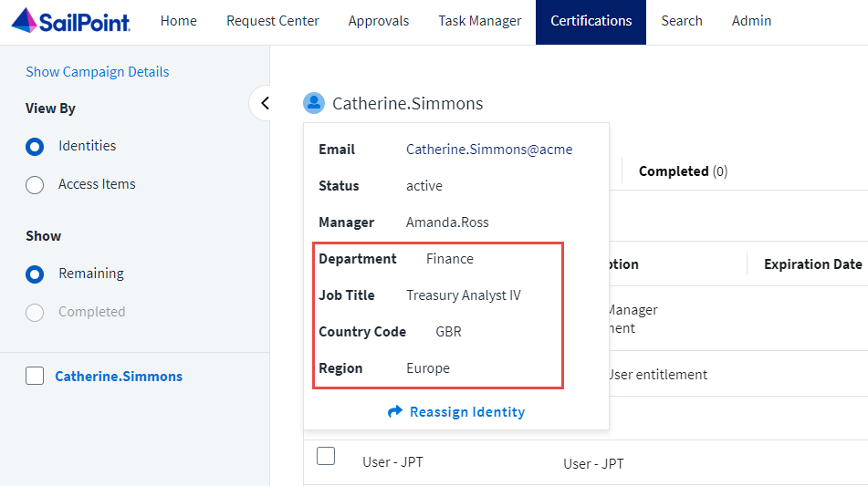Viewport: 868px width, 486px height.
Task: Open the Home menu item
Action: [x=178, y=21]
